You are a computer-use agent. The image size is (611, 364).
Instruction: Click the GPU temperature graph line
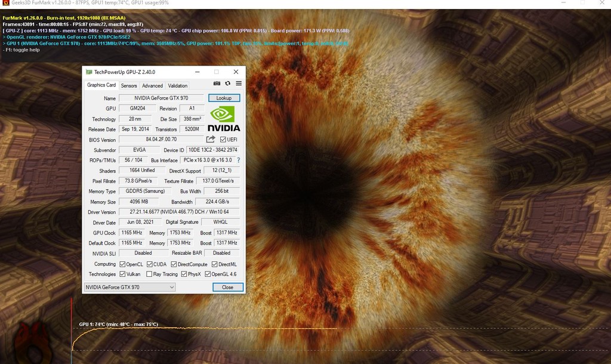[179, 329]
